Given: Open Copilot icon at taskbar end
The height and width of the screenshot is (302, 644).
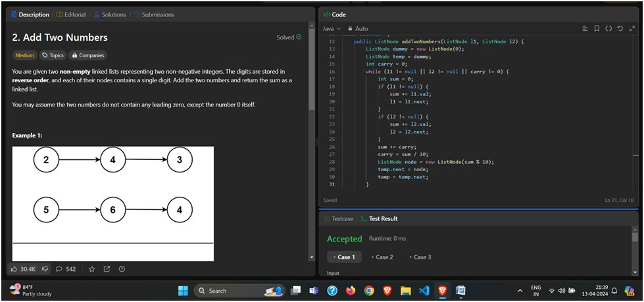Looking at the screenshot, I should click(630, 291).
